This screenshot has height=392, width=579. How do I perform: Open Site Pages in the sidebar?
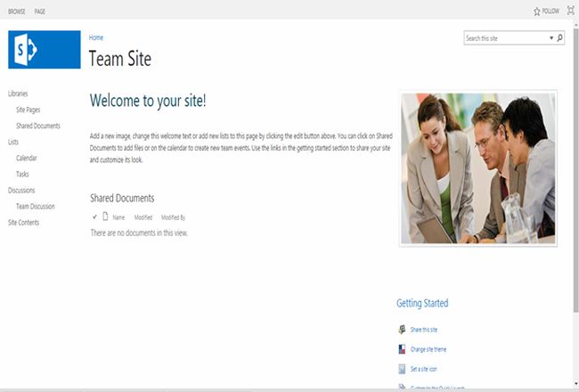(x=29, y=110)
